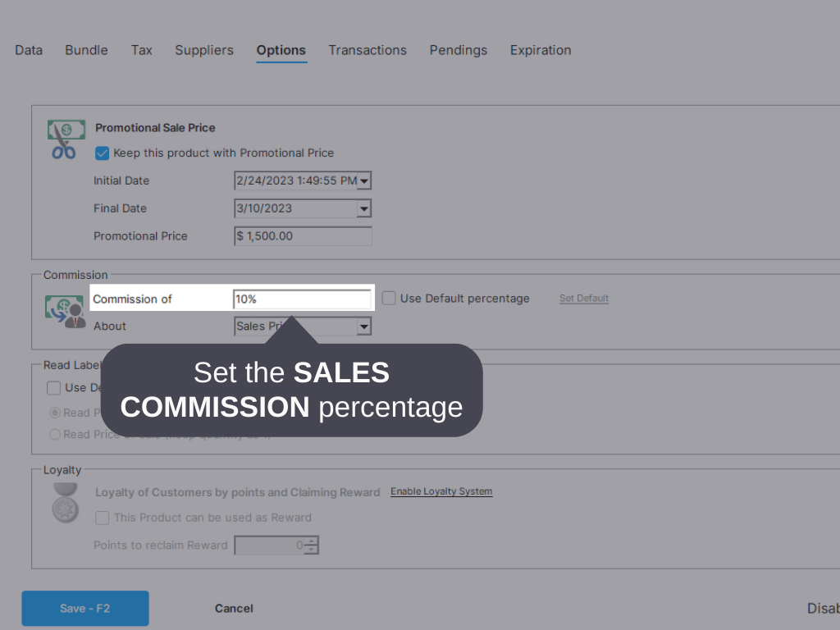Click the Promotional Price label
This screenshot has width=840, height=630.
[x=140, y=236]
